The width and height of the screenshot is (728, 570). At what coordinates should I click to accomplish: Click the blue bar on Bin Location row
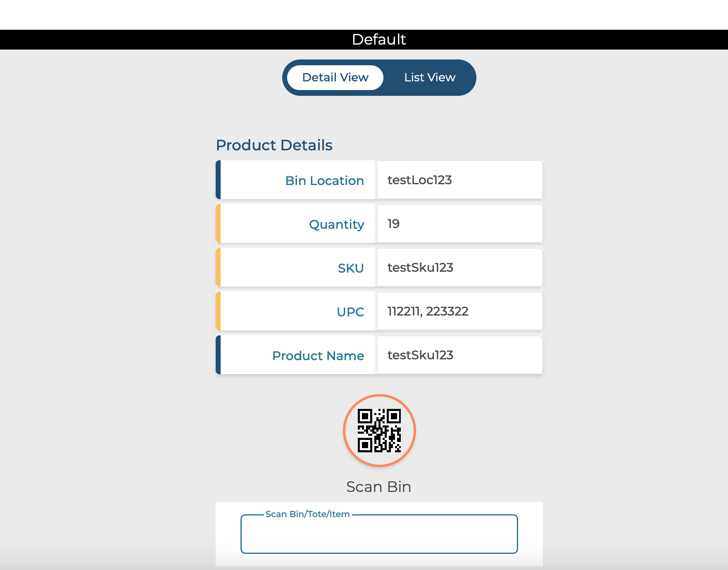pos(218,180)
